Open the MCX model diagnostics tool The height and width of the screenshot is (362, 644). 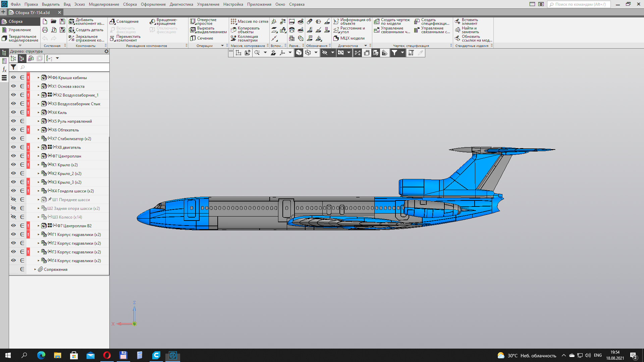[336, 38]
